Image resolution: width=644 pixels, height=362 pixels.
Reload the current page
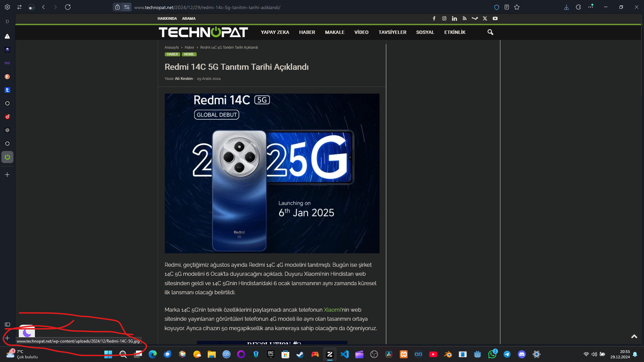click(68, 7)
